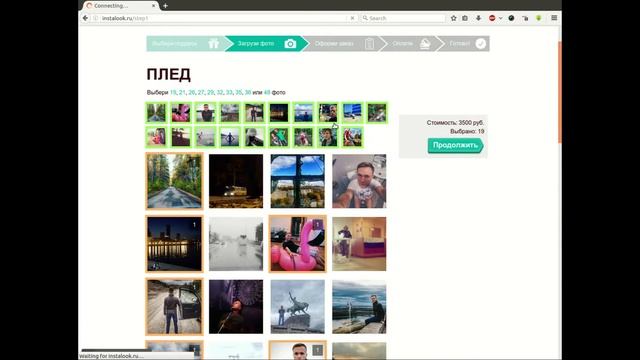Viewport: 640px width, 360px height.
Task: Select the man sitting by river photo
Action: (x=359, y=307)
